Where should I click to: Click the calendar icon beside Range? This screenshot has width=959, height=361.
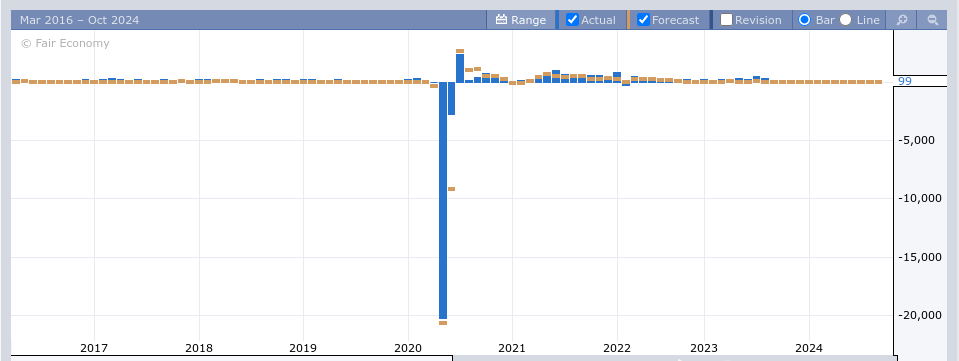click(502, 20)
